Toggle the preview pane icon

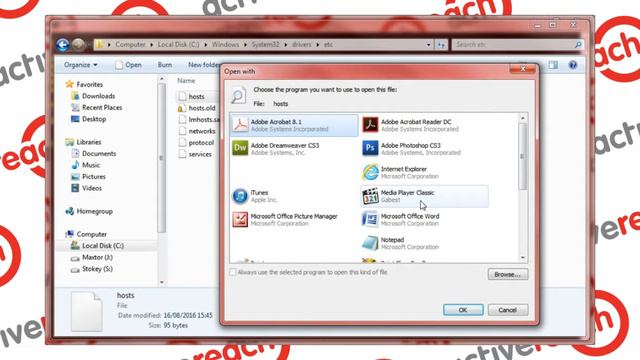tap(553, 65)
